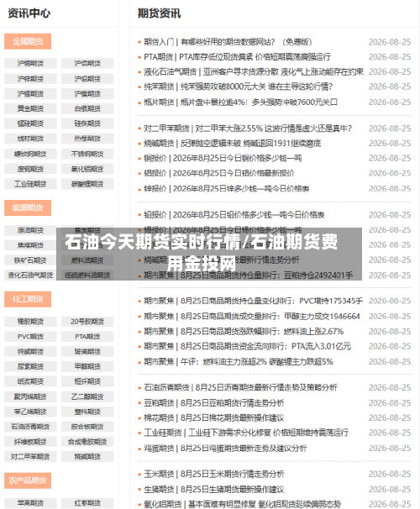Select 甲醇期货 in the sidebar
This screenshot has height=509, width=420.
coord(87,366)
